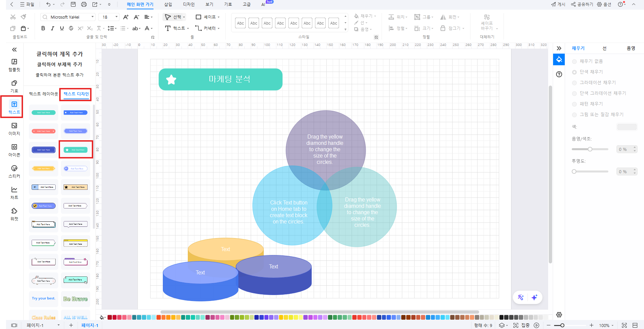Viewport: 644px width, 329px height.
Task: Click the 게시 publish button
Action: (558, 4)
